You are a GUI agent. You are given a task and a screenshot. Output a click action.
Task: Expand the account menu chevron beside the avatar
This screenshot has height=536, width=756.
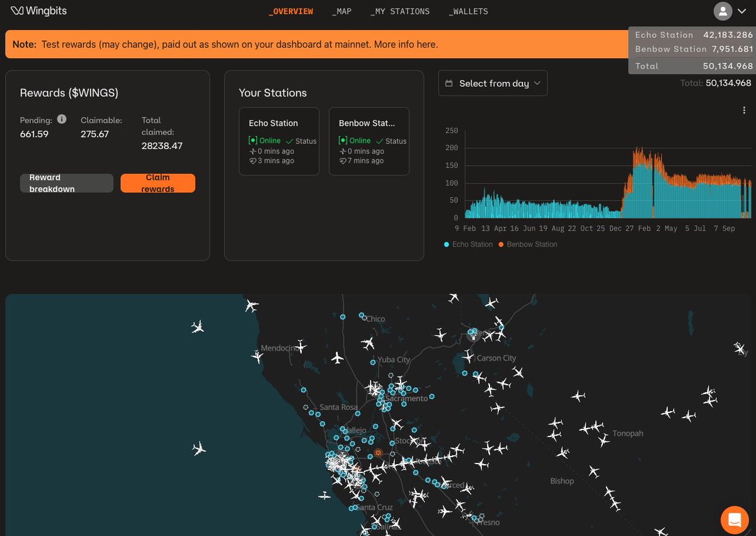point(742,11)
